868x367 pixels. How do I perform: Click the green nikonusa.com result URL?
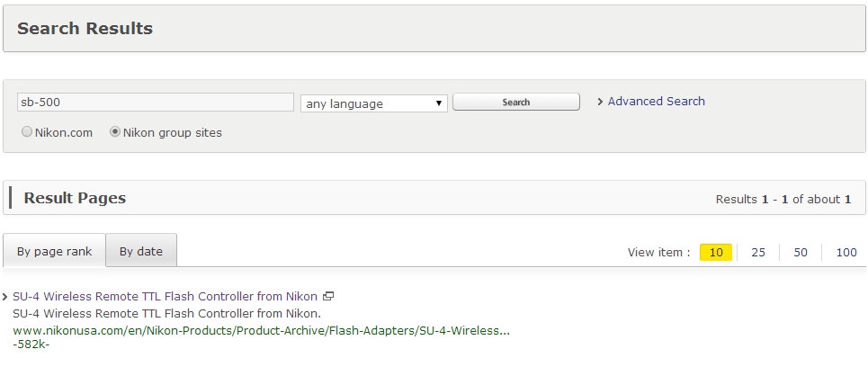coord(261,330)
